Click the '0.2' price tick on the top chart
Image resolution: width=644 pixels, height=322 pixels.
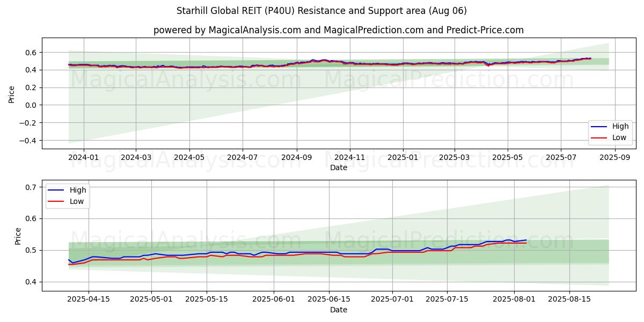[32, 87]
